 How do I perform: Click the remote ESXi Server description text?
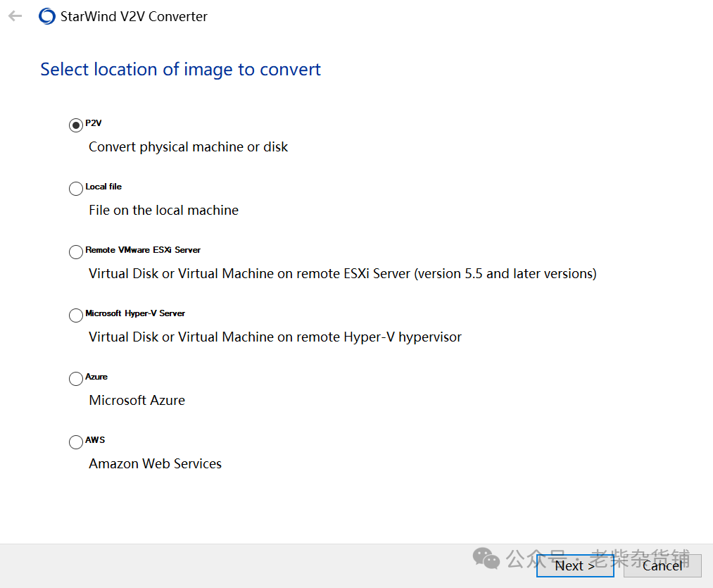pos(342,273)
